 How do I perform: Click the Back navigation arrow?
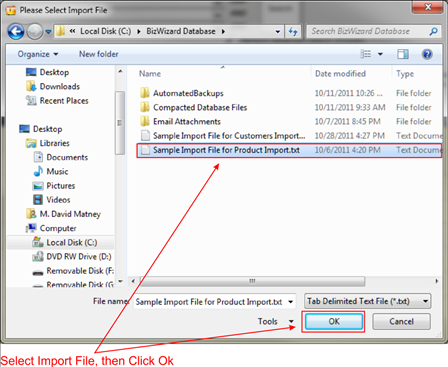pyautogui.click(x=16, y=32)
